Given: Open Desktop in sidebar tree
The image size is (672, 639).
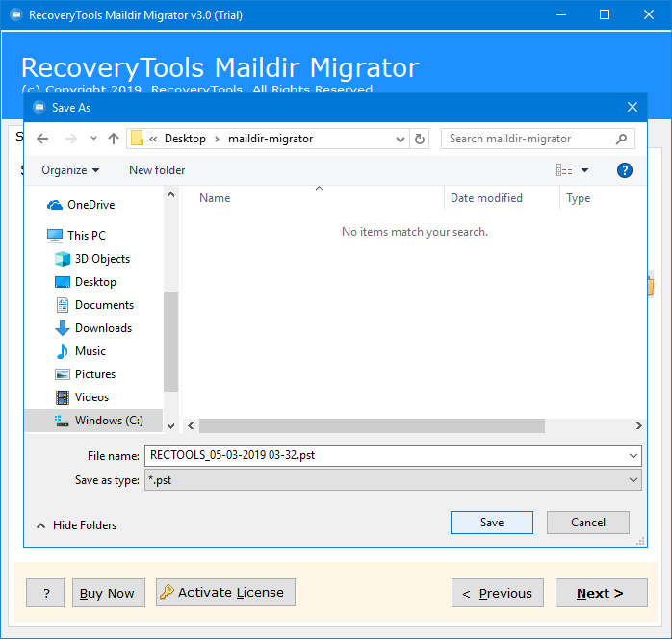Looking at the screenshot, I should click(86, 282).
